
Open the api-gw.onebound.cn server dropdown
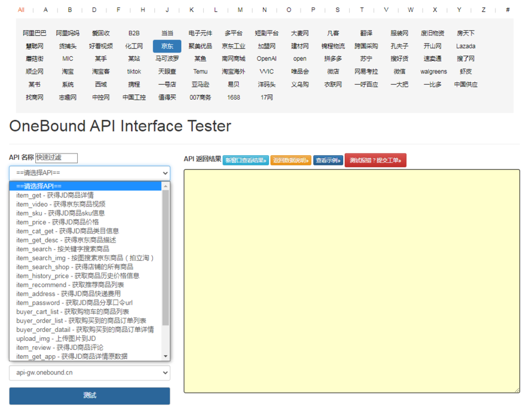pos(89,373)
